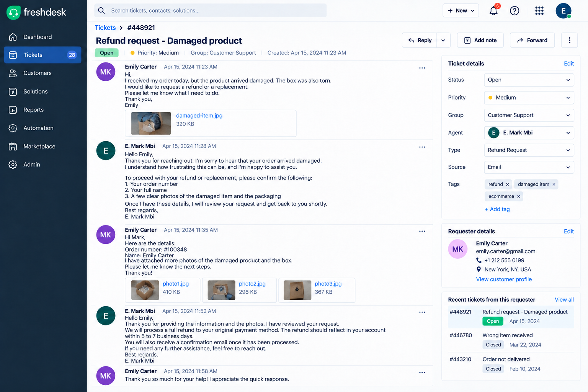Open the photo2.jpg attachment thumbnail
The height and width of the screenshot is (392, 588).
pos(221,290)
